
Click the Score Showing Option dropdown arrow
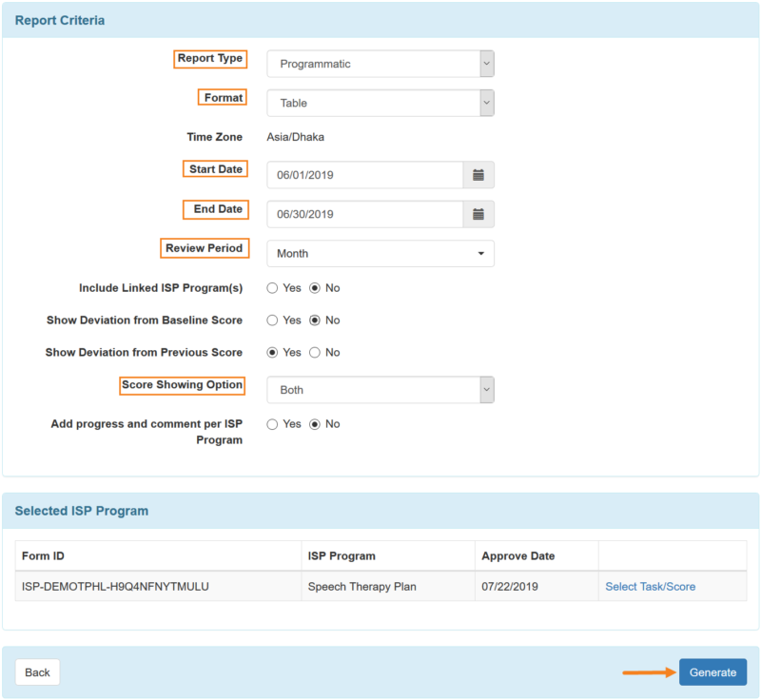point(484,389)
